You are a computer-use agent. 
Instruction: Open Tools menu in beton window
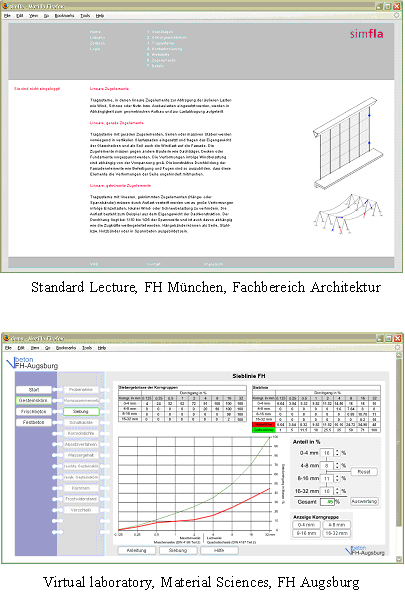click(87, 348)
